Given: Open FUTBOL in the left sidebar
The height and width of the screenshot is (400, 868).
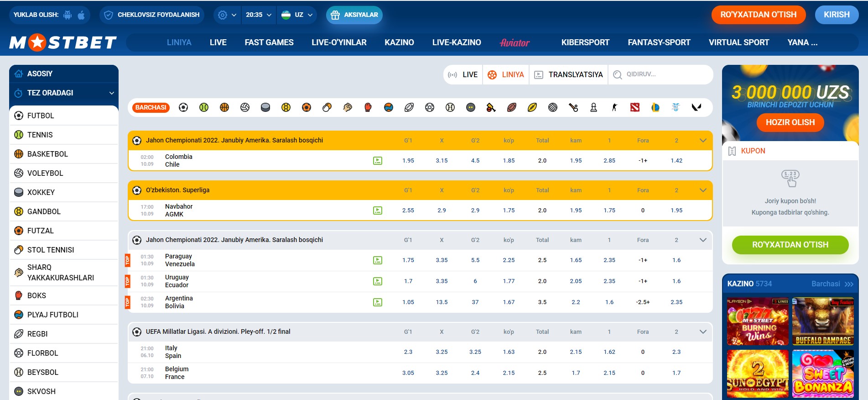Looking at the screenshot, I should click(x=64, y=116).
